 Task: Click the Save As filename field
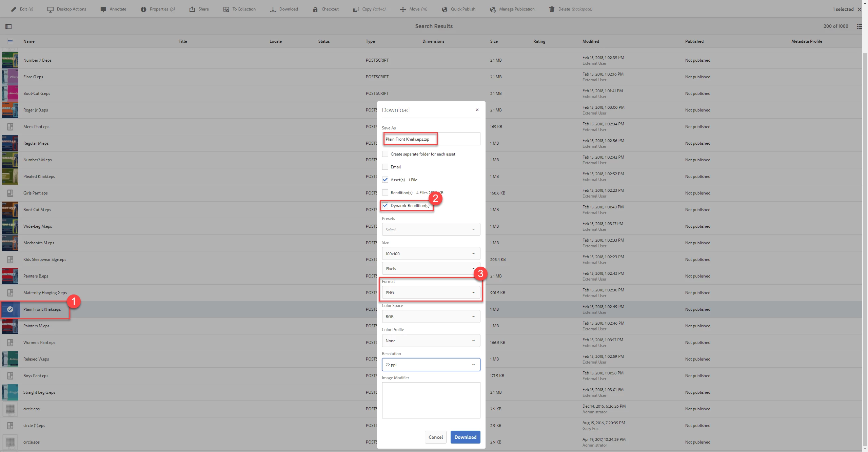(x=431, y=139)
